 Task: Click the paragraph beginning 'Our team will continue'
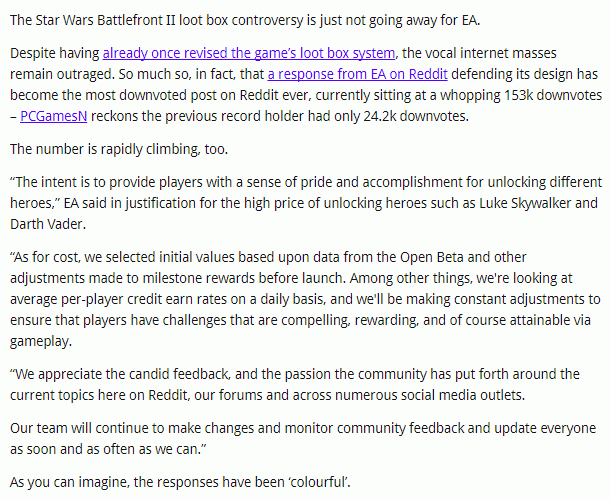pyautogui.click(x=303, y=439)
